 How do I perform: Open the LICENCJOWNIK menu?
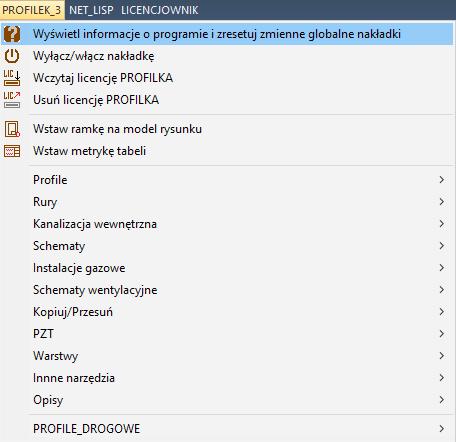pyautogui.click(x=160, y=10)
